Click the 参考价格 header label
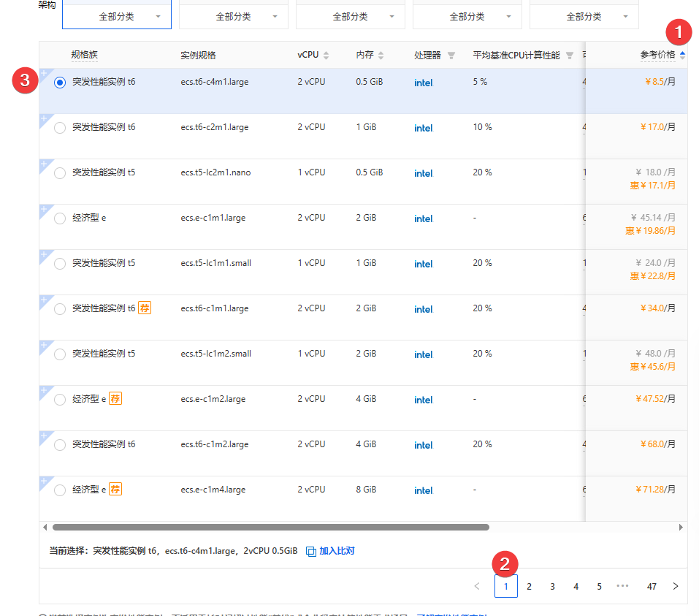This screenshot has height=616, width=699. (657, 55)
